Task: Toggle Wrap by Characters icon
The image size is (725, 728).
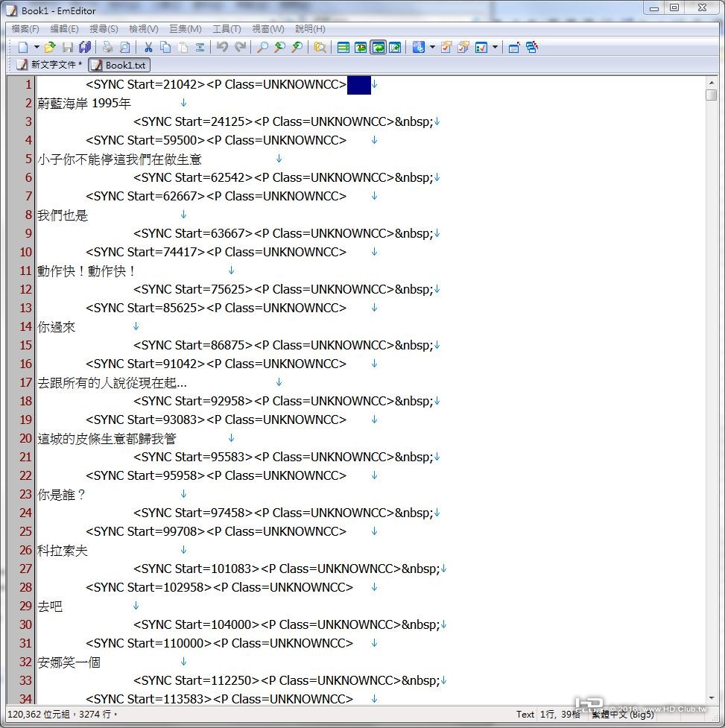Action: tap(361, 47)
